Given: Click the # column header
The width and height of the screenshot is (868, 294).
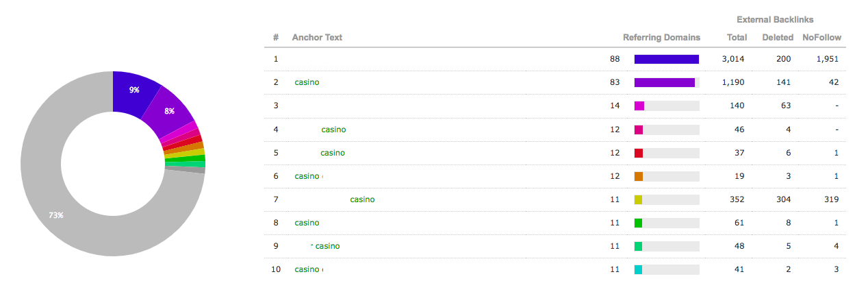Looking at the screenshot, I should 276,38.
